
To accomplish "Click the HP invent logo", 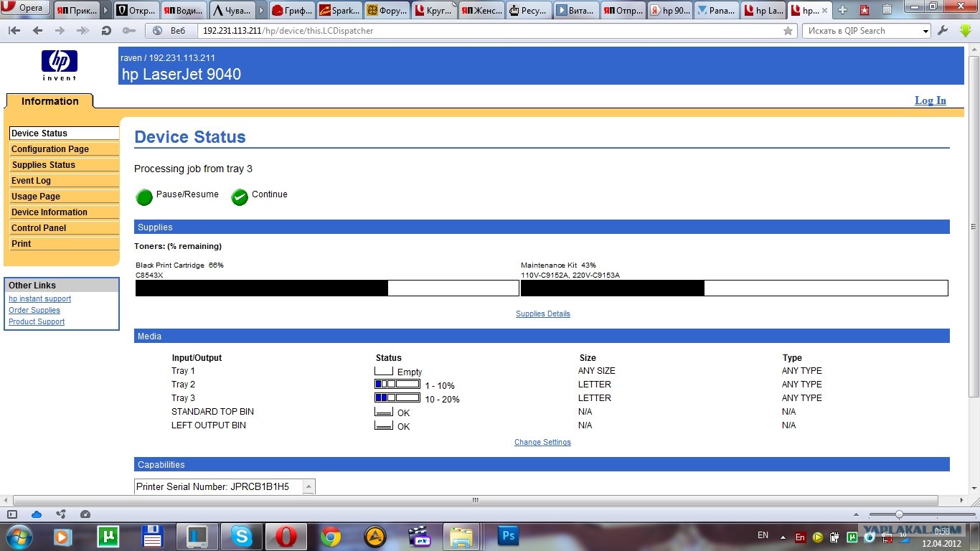I will (59, 65).
